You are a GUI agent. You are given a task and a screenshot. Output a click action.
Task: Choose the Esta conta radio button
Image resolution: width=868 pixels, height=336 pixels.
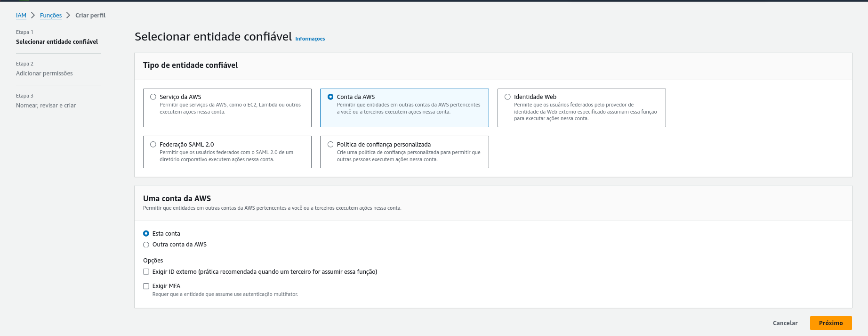click(x=146, y=234)
